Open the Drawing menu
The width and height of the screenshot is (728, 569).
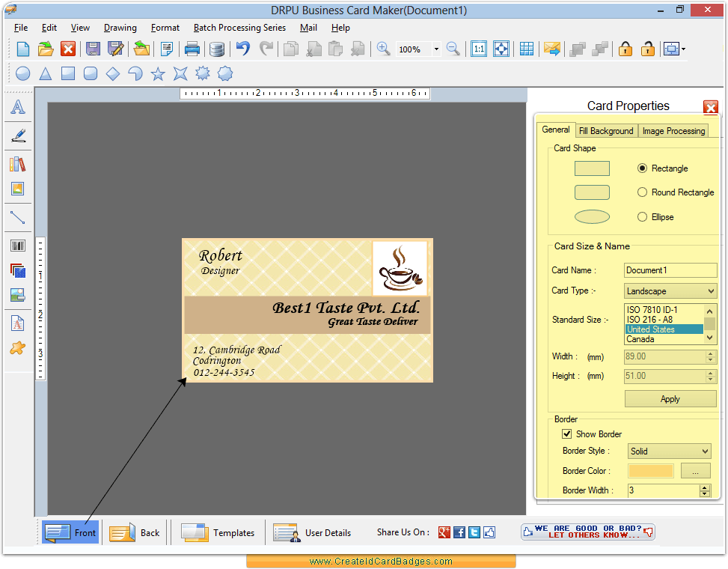(120, 28)
